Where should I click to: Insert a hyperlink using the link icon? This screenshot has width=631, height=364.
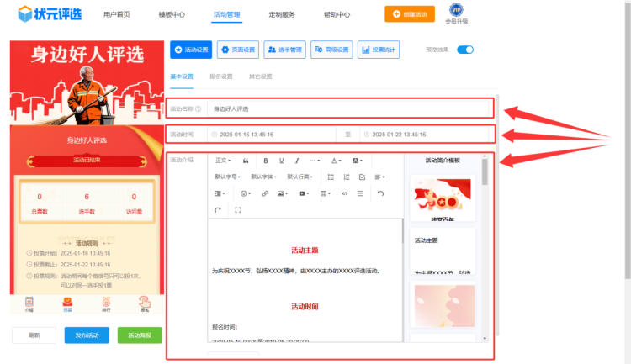[x=265, y=193]
